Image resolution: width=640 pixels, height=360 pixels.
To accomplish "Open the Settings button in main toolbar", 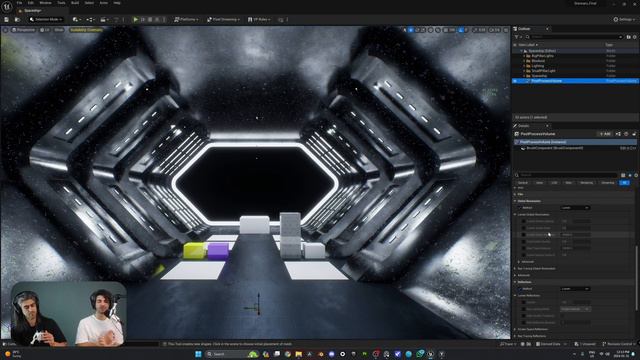I will pos(623,20).
